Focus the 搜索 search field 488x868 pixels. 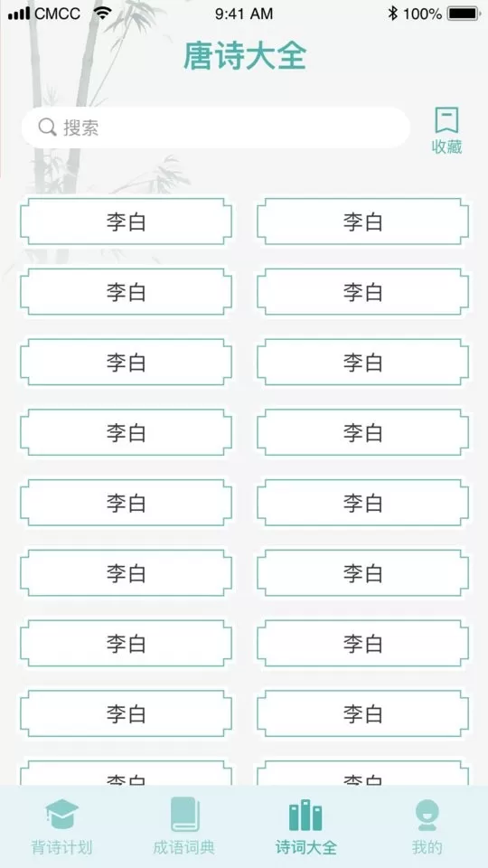(x=216, y=127)
